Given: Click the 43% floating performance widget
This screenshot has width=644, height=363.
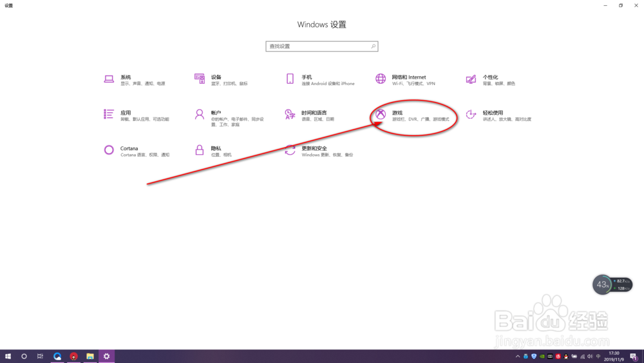Looking at the screenshot, I should click(x=612, y=284).
